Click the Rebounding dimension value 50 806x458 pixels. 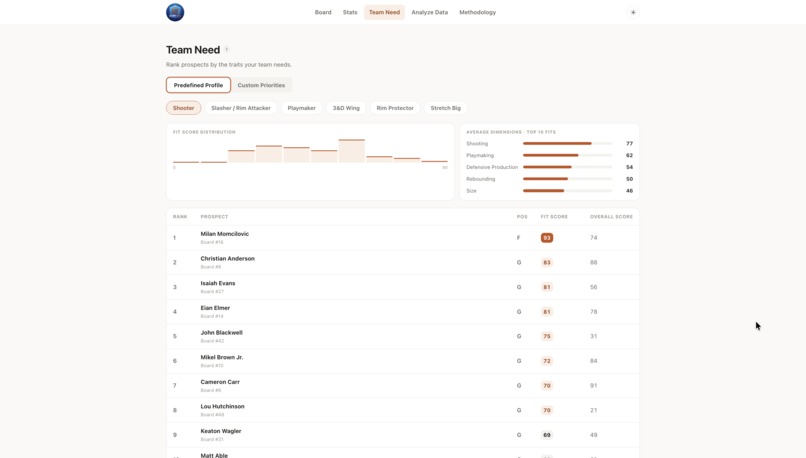click(x=629, y=179)
